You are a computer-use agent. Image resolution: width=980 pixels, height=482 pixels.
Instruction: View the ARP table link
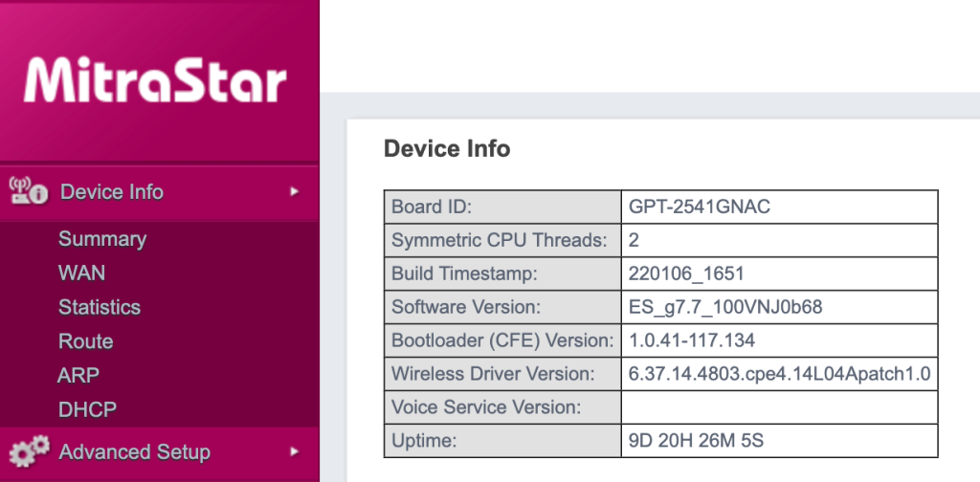[x=78, y=376]
